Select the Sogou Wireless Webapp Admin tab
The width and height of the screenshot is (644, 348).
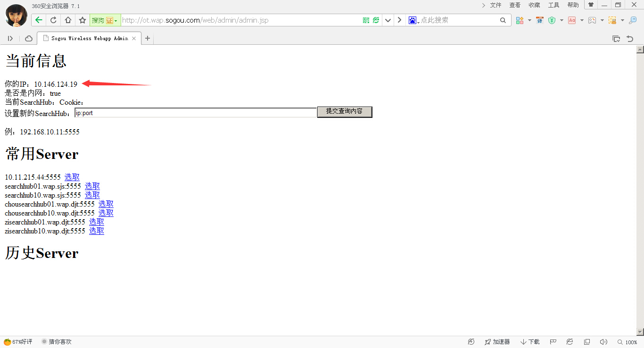pos(89,39)
